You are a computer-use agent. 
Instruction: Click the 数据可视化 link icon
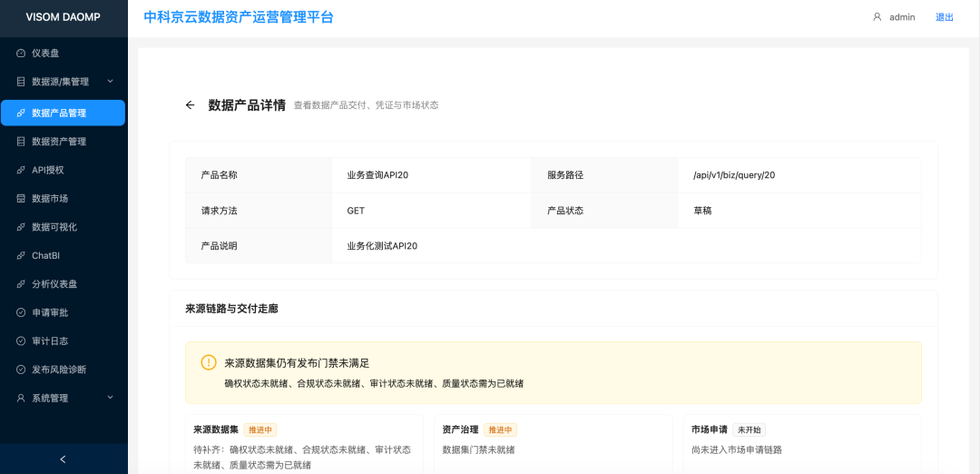click(x=21, y=227)
